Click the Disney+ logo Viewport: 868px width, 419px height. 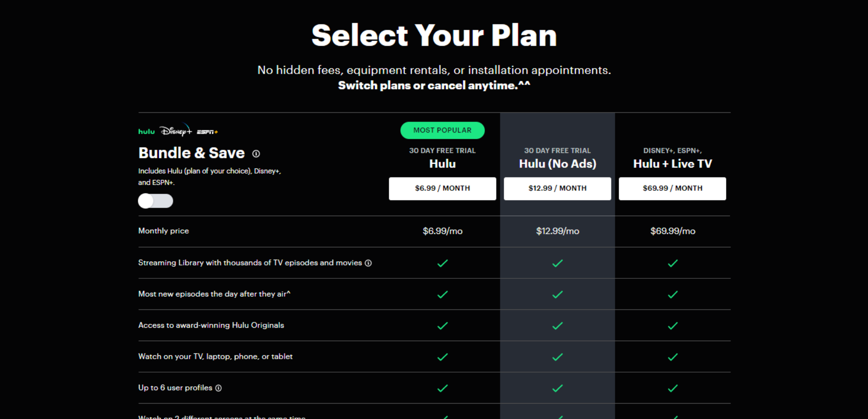pos(175,131)
